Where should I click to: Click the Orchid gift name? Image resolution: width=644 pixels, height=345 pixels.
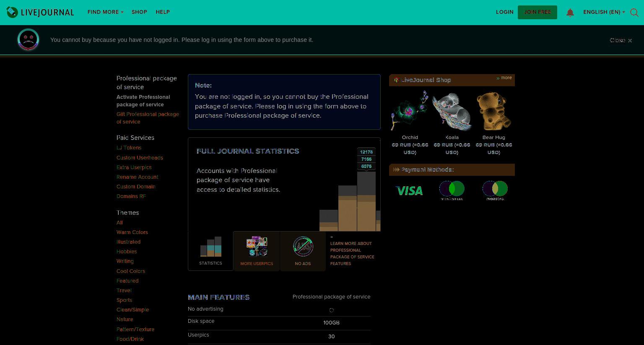click(x=410, y=137)
